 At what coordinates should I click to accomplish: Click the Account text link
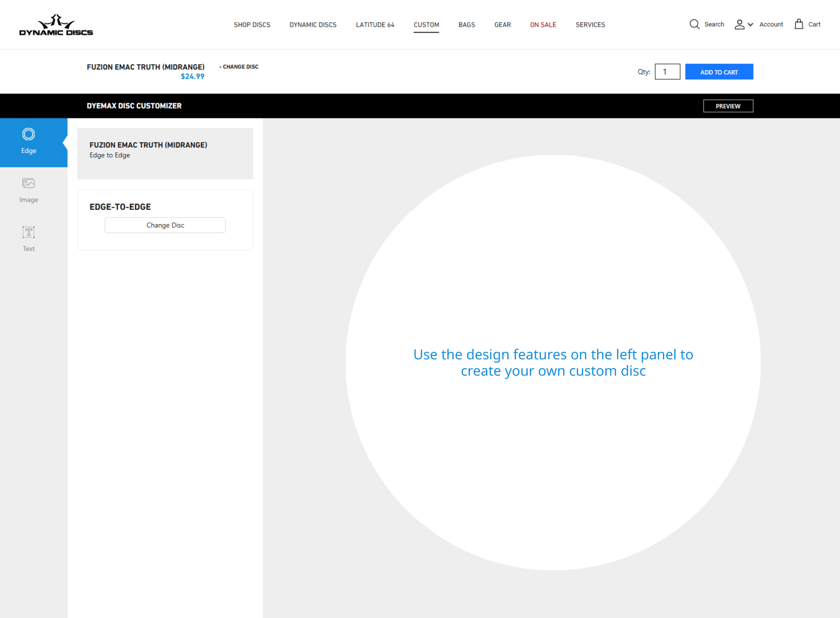pos(771,24)
